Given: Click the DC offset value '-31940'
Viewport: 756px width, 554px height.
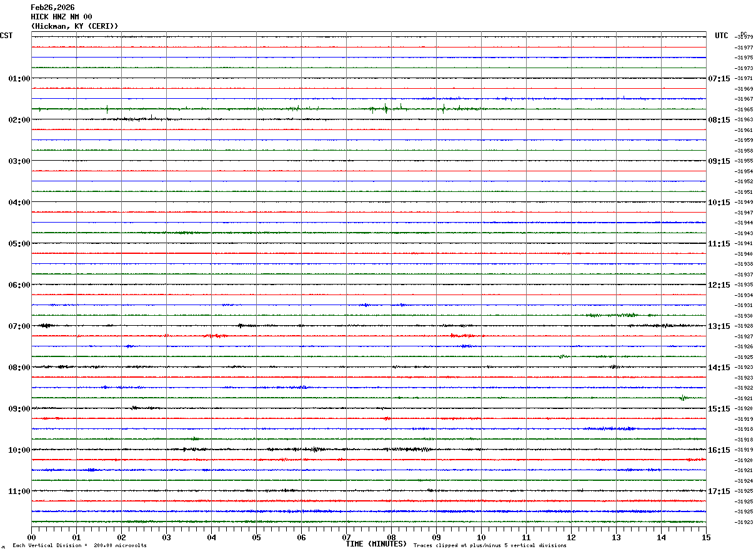Looking at the screenshot, I should [x=744, y=254].
